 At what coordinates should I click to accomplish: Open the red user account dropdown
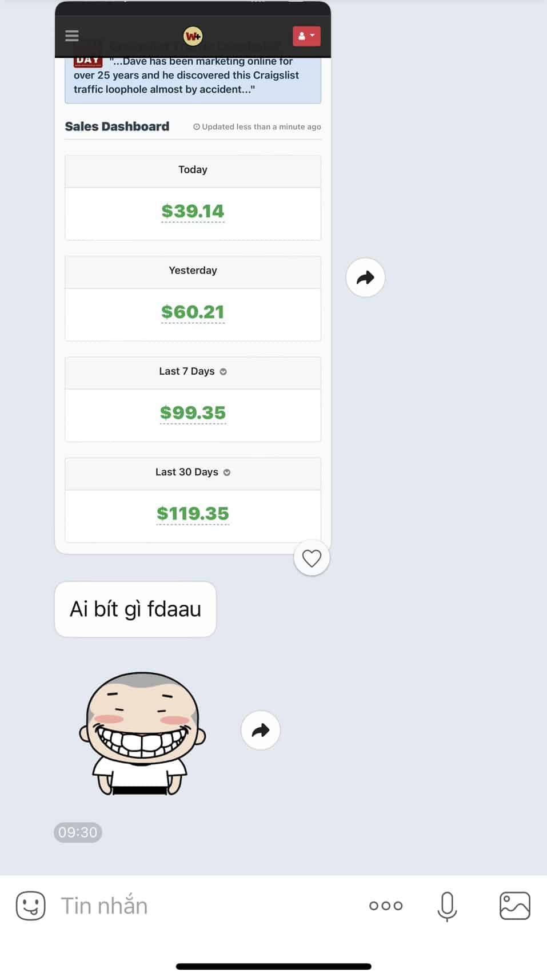tap(306, 36)
